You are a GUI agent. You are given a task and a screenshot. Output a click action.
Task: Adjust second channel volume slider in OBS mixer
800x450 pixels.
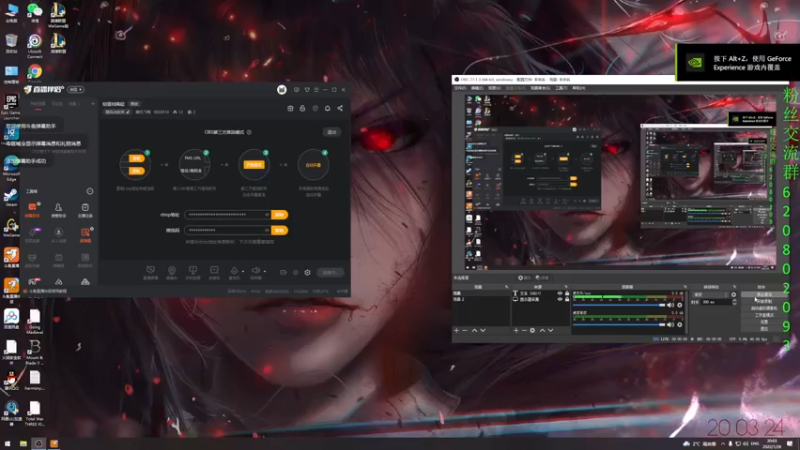click(618, 324)
